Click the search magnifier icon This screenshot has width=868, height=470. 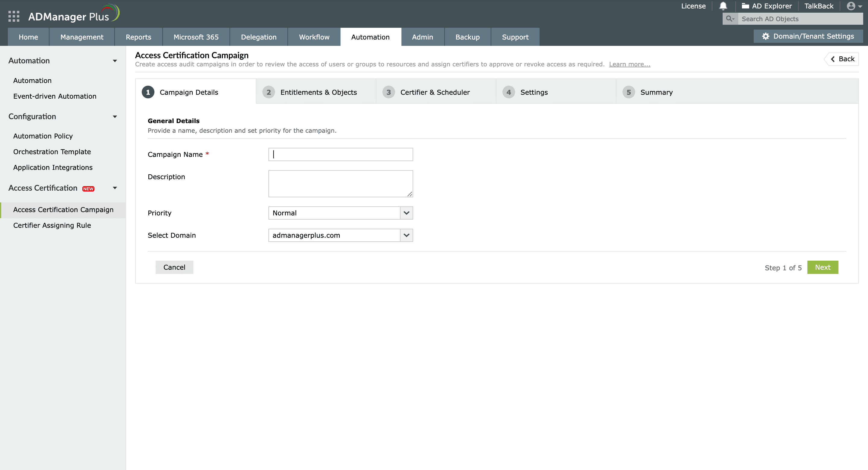point(730,19)
